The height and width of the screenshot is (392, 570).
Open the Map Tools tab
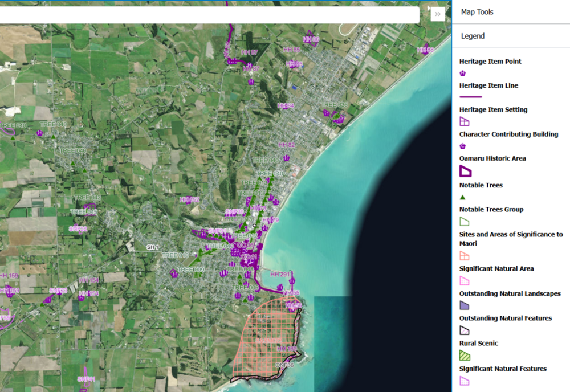point(477,12)
